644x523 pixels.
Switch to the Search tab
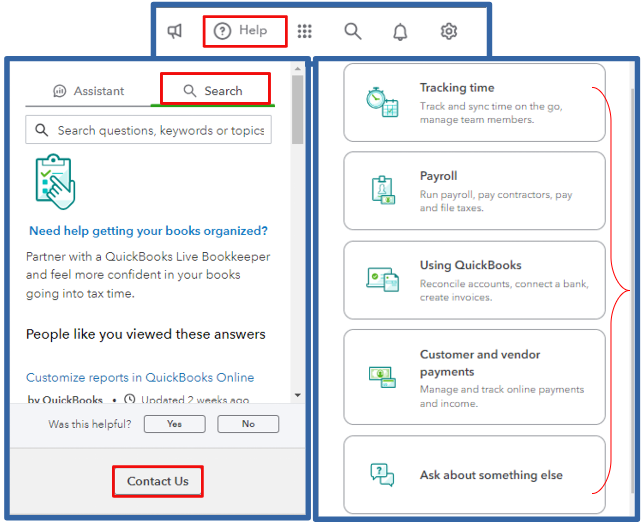[213, 91]
